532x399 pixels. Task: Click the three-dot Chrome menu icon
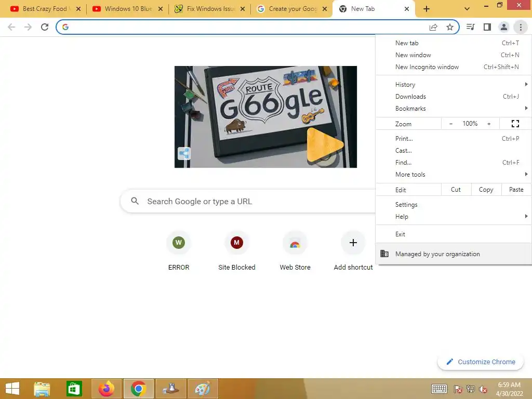coord(521,27)
